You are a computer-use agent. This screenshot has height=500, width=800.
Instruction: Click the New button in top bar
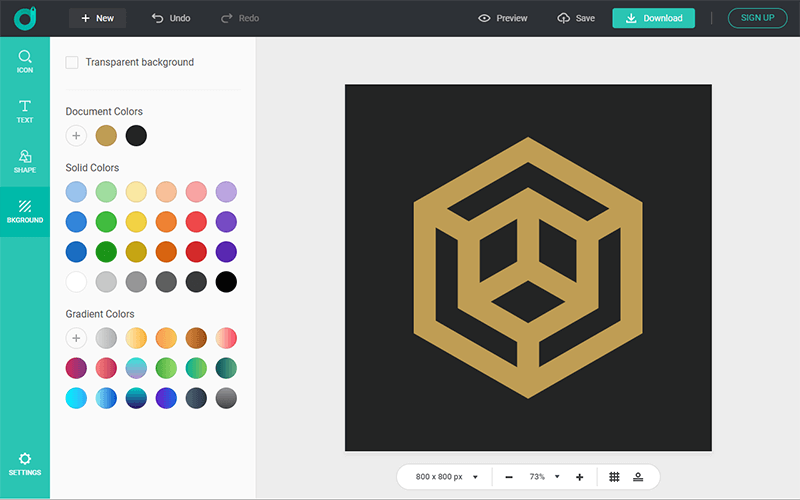pyautogui.click(x=97, y=18)
